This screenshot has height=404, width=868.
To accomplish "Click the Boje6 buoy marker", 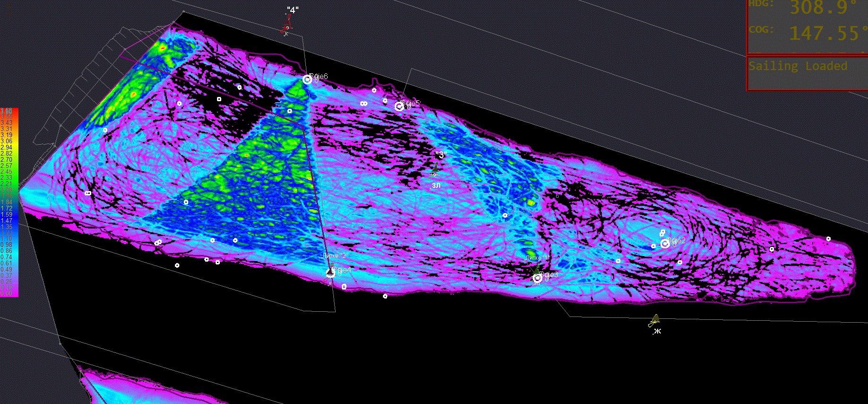I will [x=307, y=79].
